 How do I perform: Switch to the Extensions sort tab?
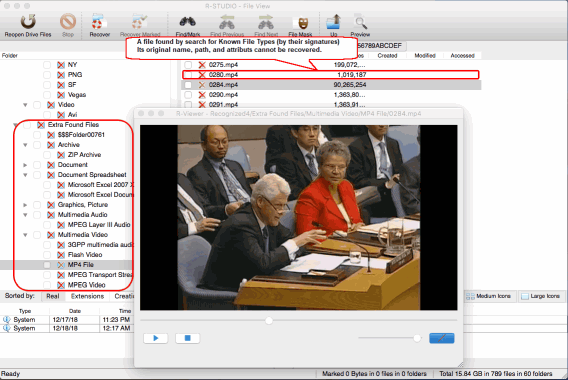(x=87, y=296)
